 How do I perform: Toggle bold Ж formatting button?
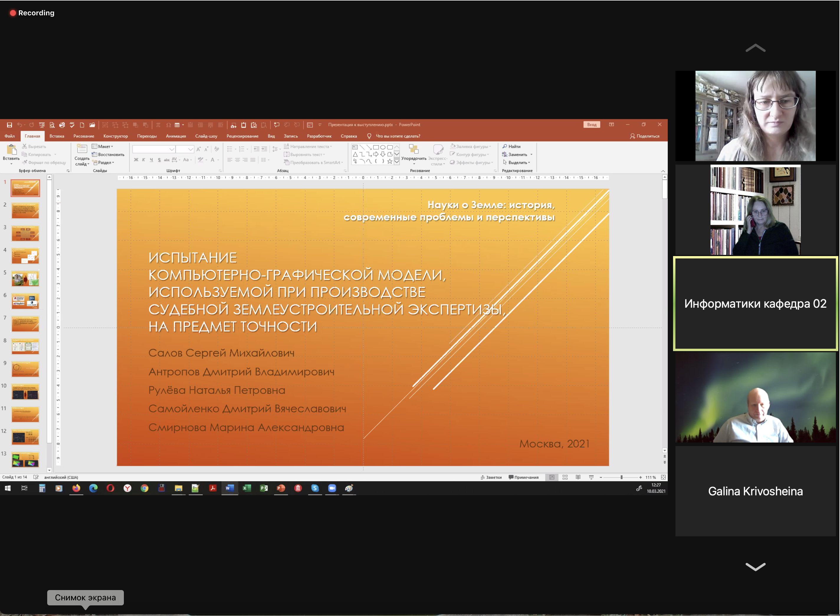(136, 160)
